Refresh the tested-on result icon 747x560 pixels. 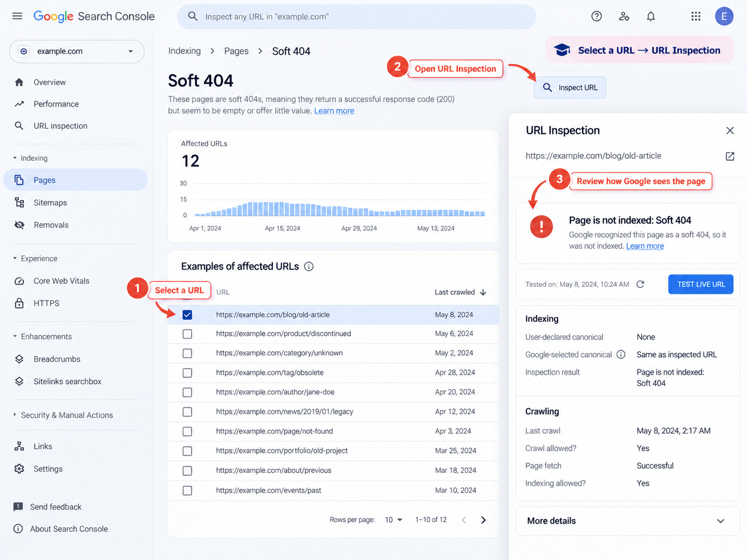[x=640, y=284]
